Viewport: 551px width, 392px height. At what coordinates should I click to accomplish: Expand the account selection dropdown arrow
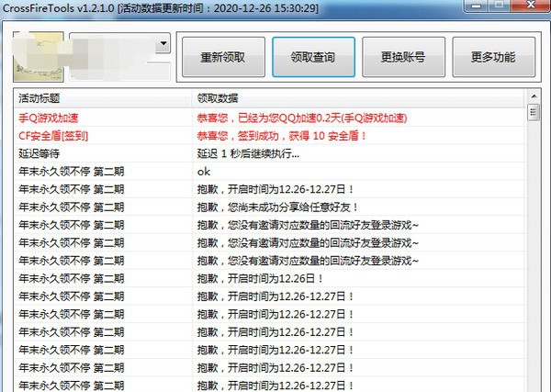point(163,43)
